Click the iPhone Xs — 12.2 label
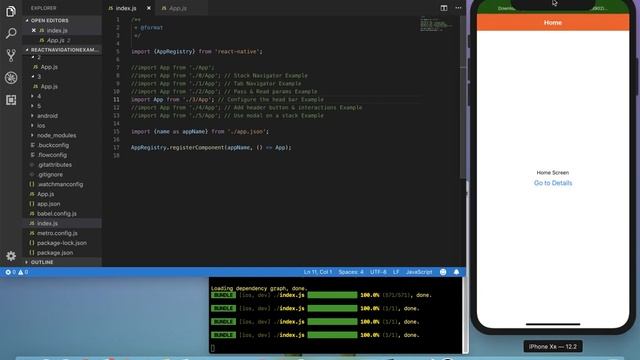Screen dimensions: 640x360 (553, 347)
